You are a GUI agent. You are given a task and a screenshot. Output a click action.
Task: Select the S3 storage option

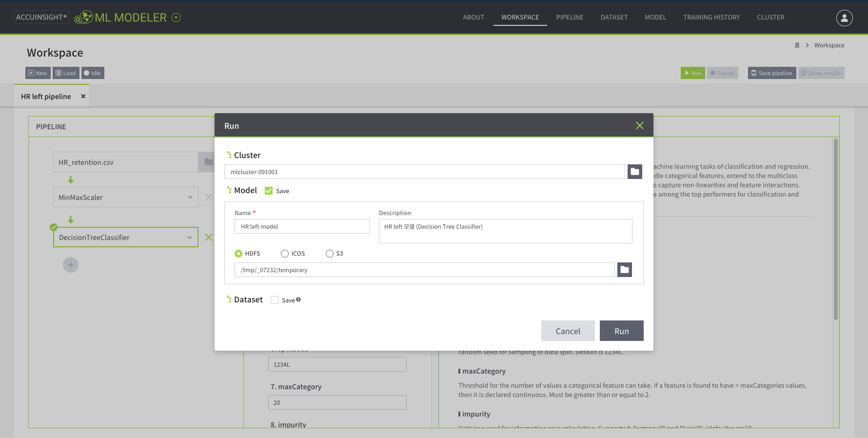(330, 254)
